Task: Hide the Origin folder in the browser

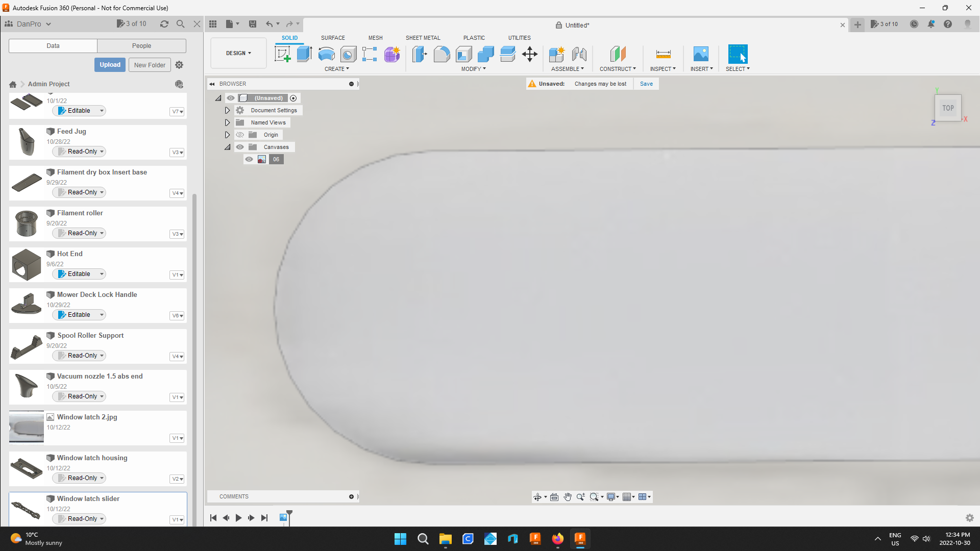Action: click(239, 135)
